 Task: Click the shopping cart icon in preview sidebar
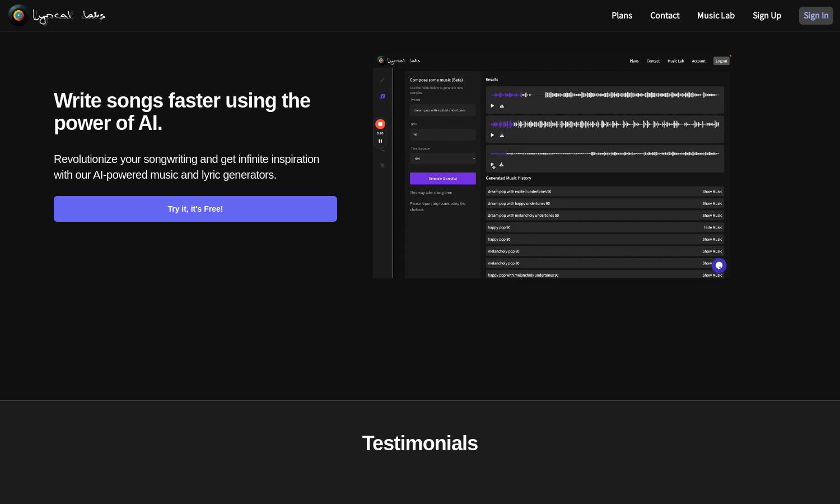coord(382,166)
